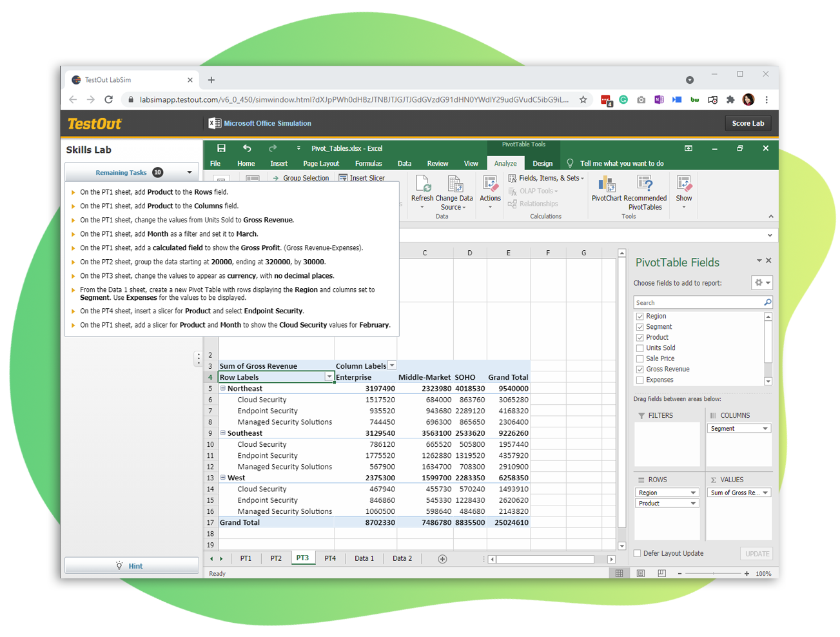
Task: Open the Formulas ribbon tab
Action: coord(369,163)
